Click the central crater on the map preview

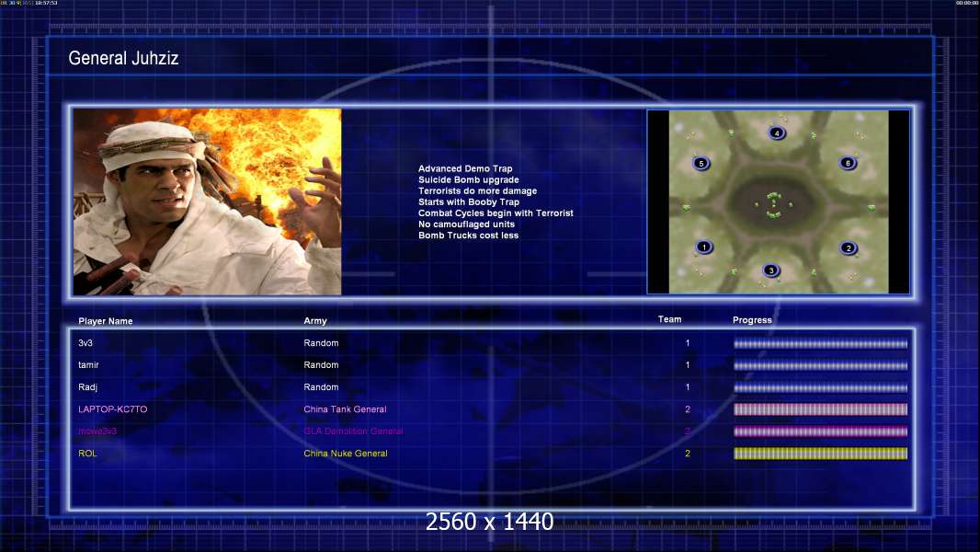click(x=774, y=205)
